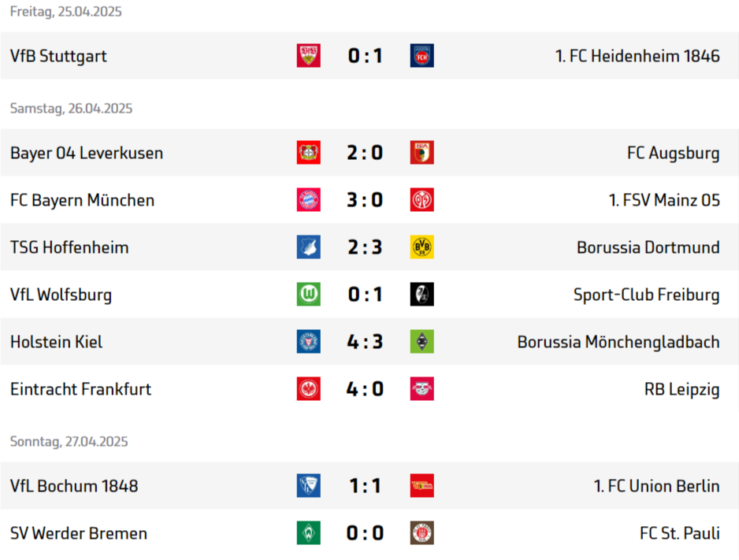Open the VfL Bochum 1848 team name
This screenshot has height=560, width=739.
point(74,486)
